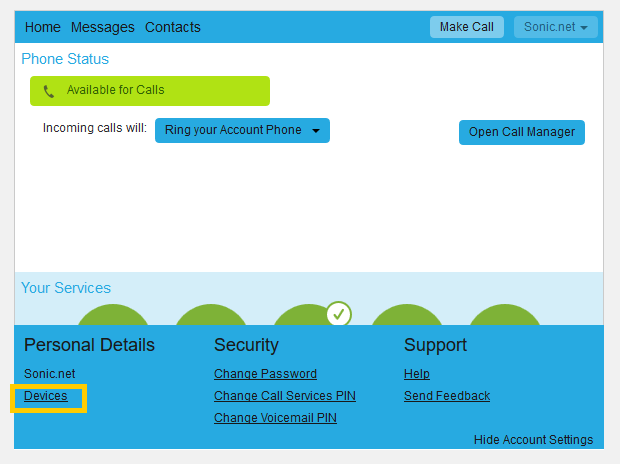Image resolution: width=620 pixels, height=464 pixels.
Task: Click the Make Call button
Action: pyautogui.click(x=467, y=27)
